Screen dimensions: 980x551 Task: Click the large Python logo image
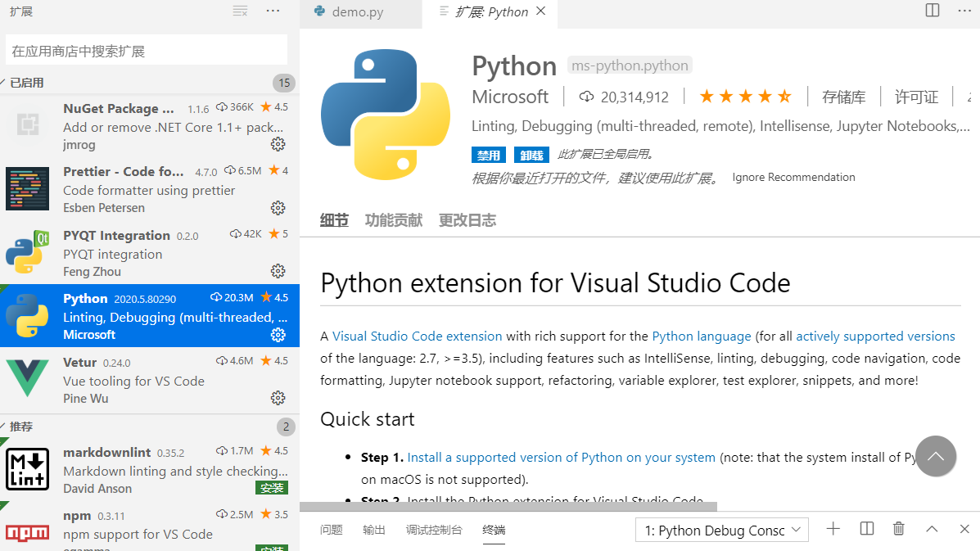coord(386,115)
